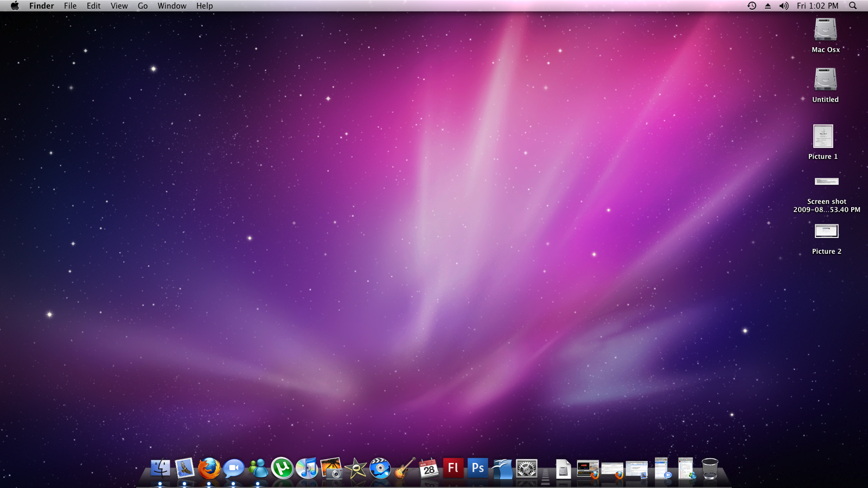Open the volume control in menu bar

(x=784, y=5)
